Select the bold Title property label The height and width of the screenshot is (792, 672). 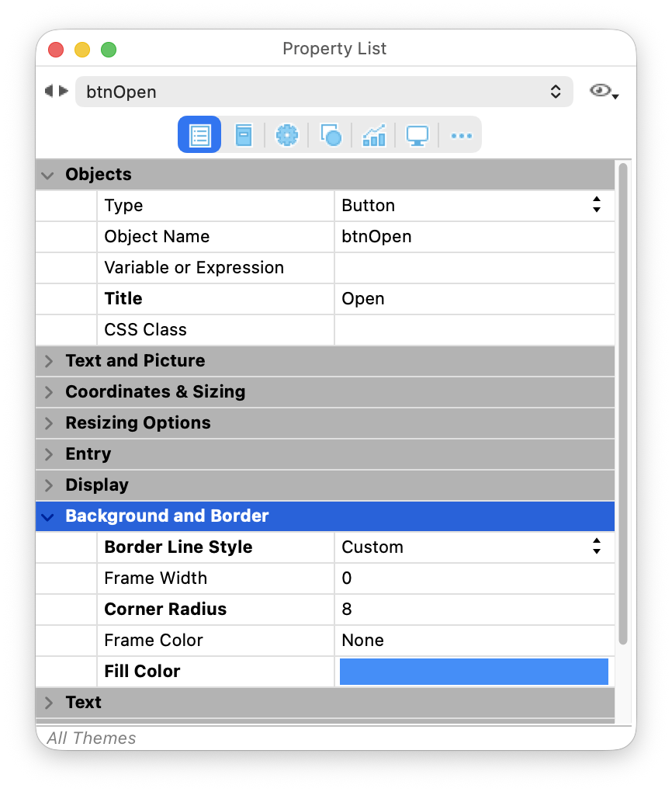(x=123, y=298)
